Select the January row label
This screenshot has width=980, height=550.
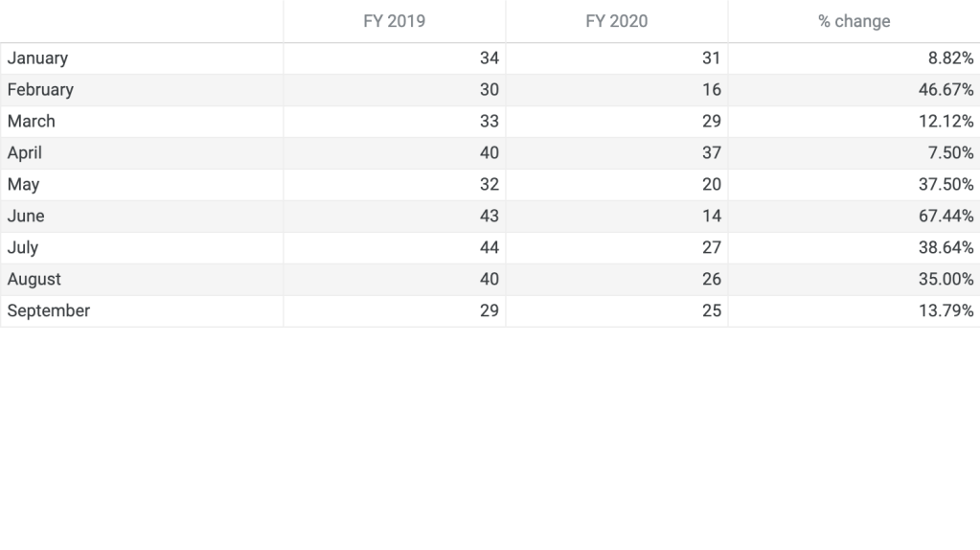click(x=37, y=58)
